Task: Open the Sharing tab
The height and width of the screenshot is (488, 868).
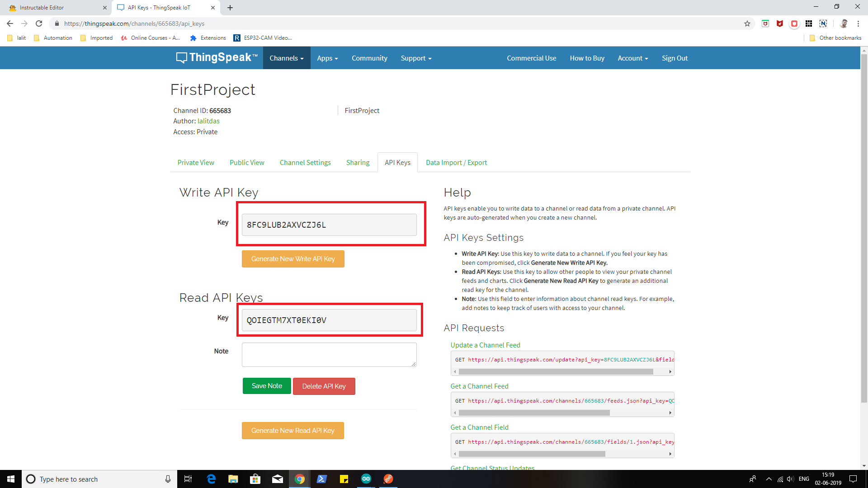Action: [358, 162]
